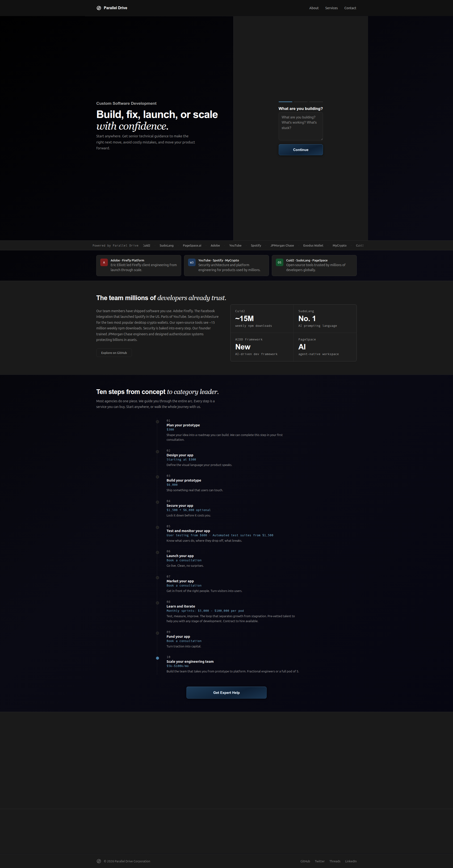The image size is (453, 868).
Task: Click the Parallel Drive brand name
Action: 115,8
